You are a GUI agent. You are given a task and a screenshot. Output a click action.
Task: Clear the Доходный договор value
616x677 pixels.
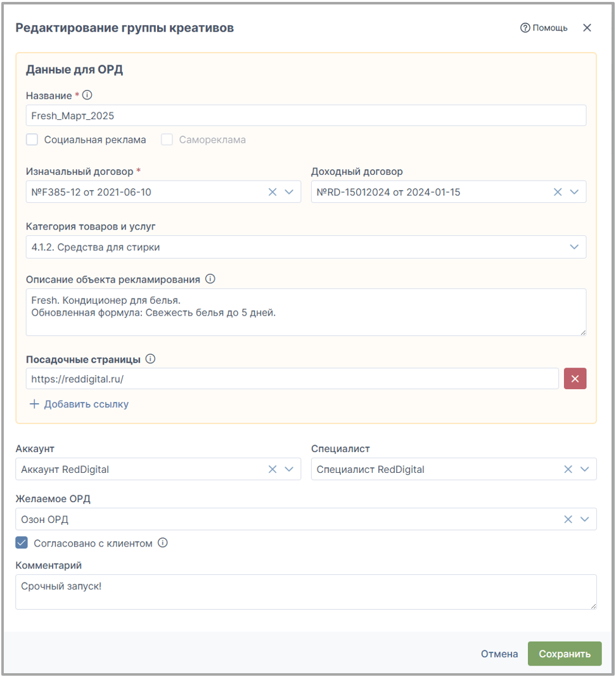point(558,192)
